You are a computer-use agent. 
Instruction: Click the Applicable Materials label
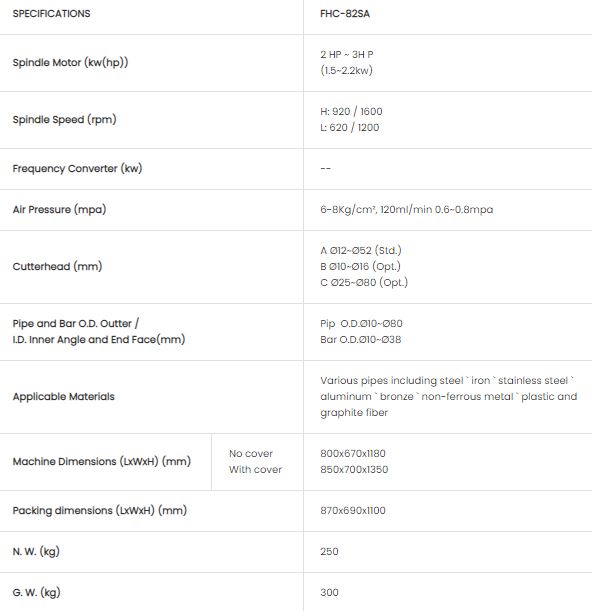[64, 396]
